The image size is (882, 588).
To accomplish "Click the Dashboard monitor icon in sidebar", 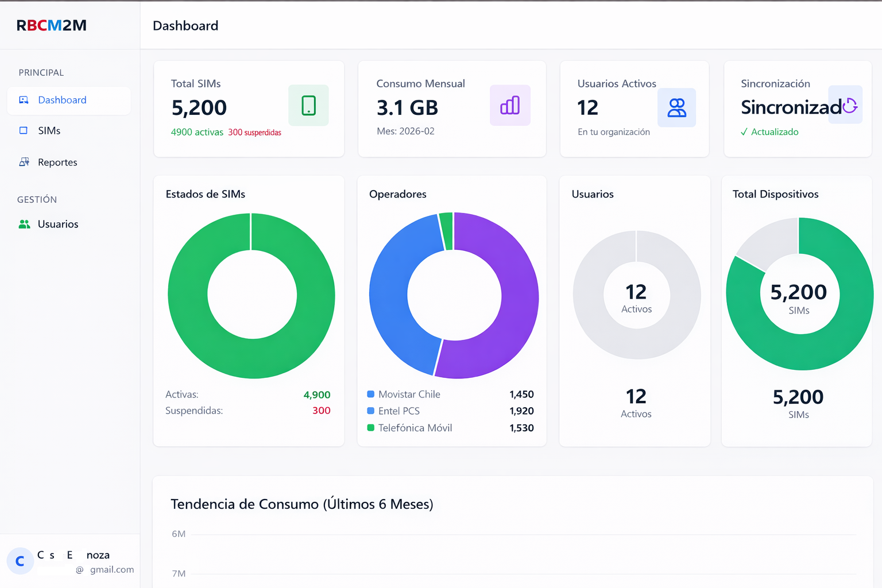I will click(24, 100).
